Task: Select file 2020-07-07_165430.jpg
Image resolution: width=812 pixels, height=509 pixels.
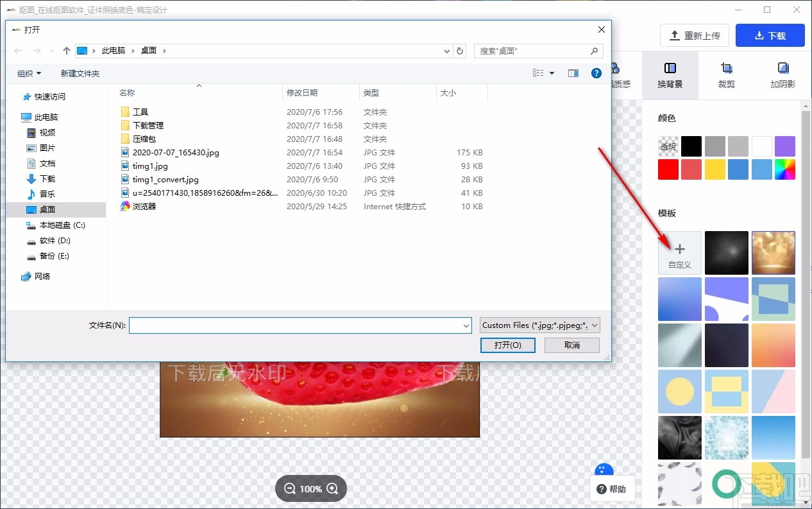Action: [176, 152]
